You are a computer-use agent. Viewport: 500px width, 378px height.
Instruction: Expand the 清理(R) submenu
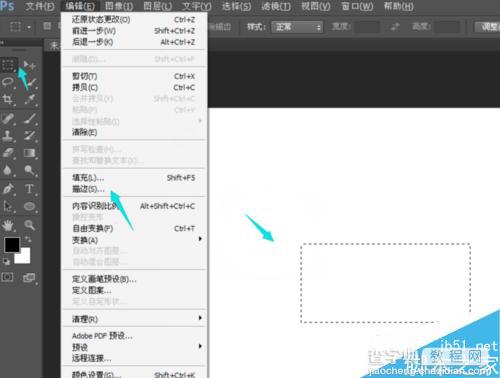coord(134,319)
